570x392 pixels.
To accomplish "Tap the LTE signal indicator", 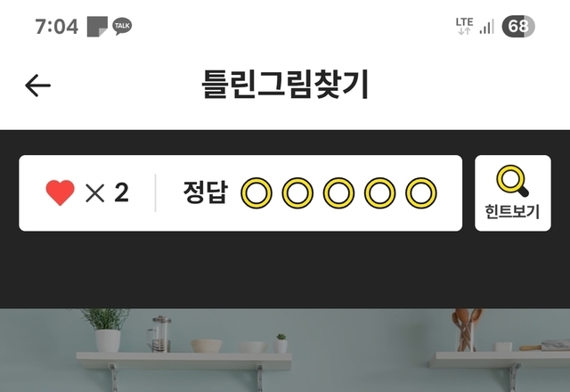I will point(465,26).
